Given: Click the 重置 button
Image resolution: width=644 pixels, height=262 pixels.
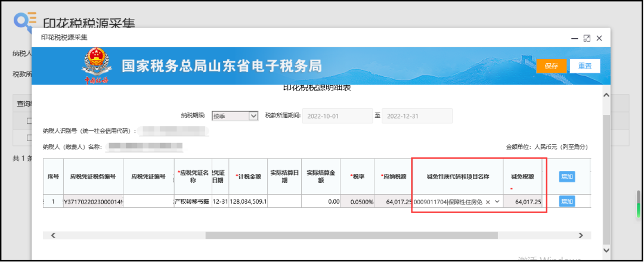Looking at the screenshot, I should click(585, 66).
